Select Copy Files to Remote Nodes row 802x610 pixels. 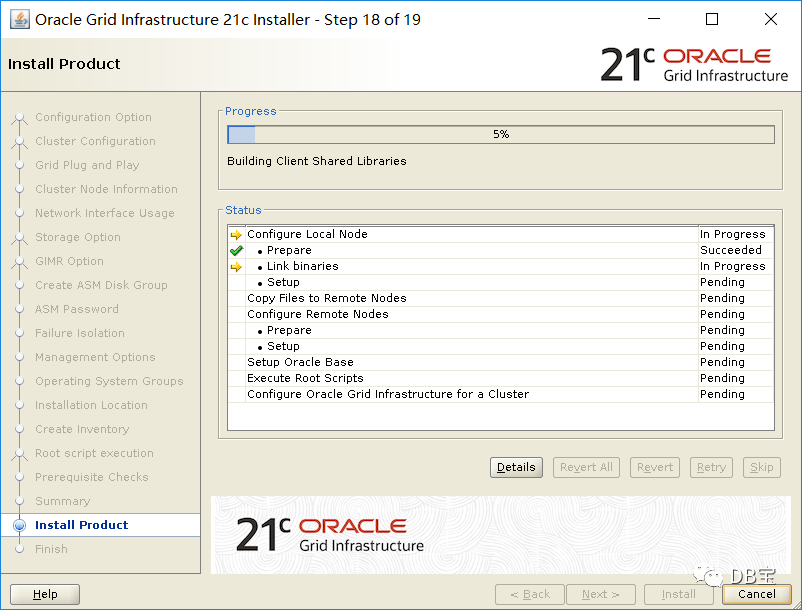point(501,298)
